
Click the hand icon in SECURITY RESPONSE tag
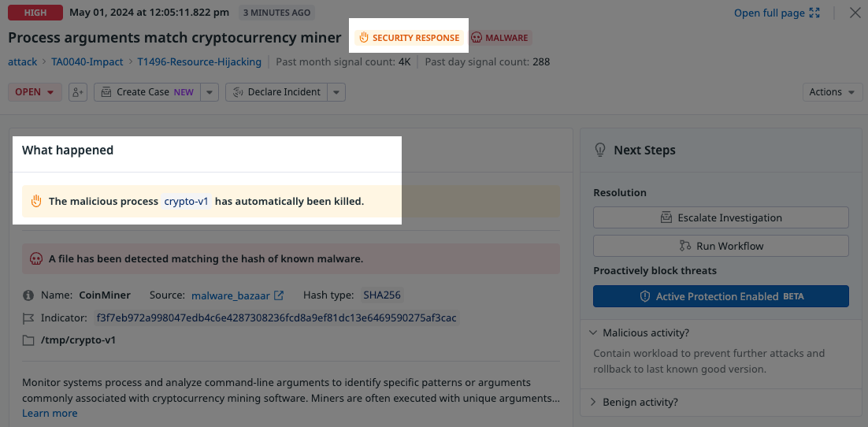364,38
